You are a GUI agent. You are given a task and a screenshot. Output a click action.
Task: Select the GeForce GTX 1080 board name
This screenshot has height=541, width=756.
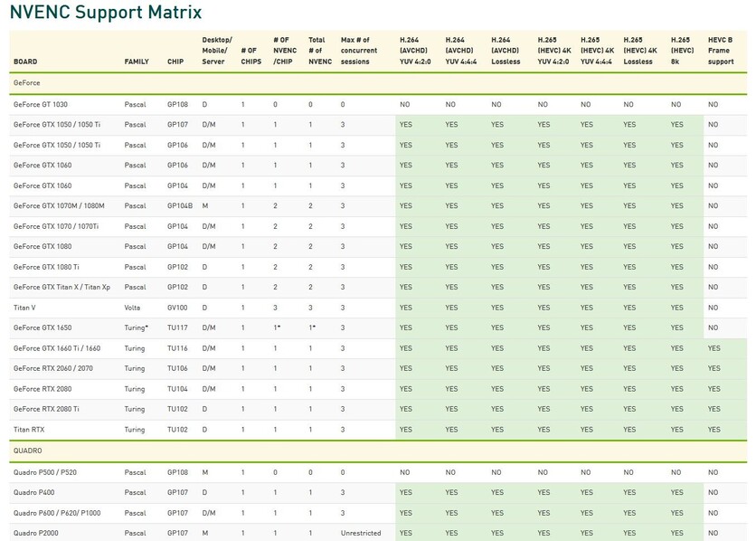point(43,246)
